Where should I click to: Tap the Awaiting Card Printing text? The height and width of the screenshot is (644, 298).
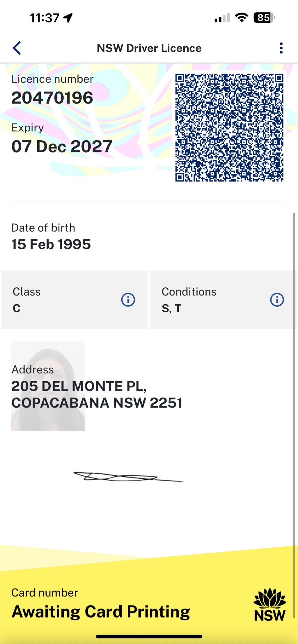click(101, 612)
